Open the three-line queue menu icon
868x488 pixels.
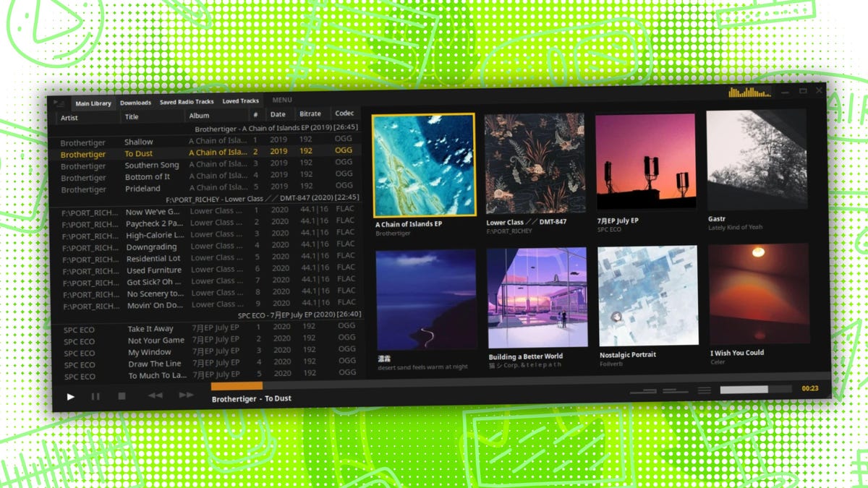[x=704, y=390]
